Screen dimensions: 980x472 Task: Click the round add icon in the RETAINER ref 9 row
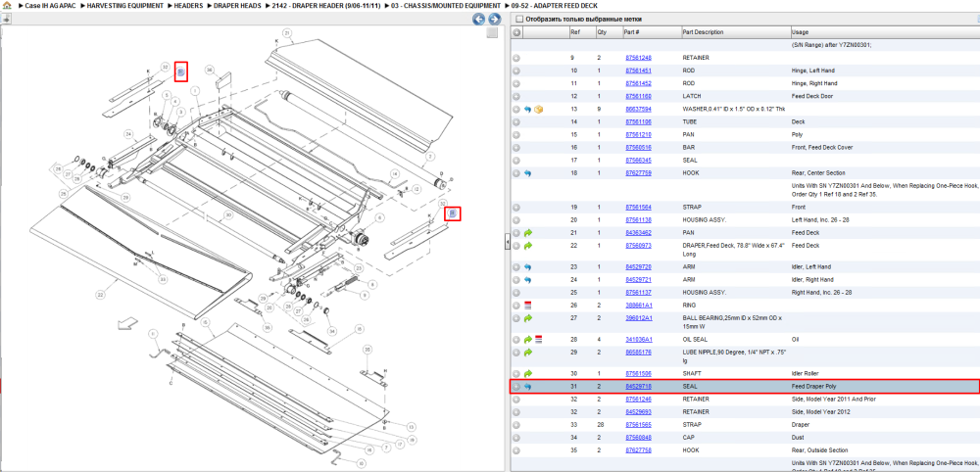click(x=516, y=58)
